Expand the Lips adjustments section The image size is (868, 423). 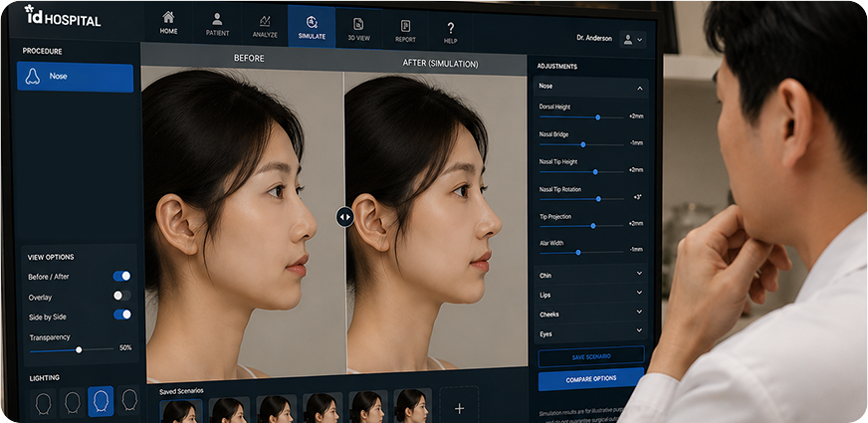pyautogui.click(x=590, y=294)
